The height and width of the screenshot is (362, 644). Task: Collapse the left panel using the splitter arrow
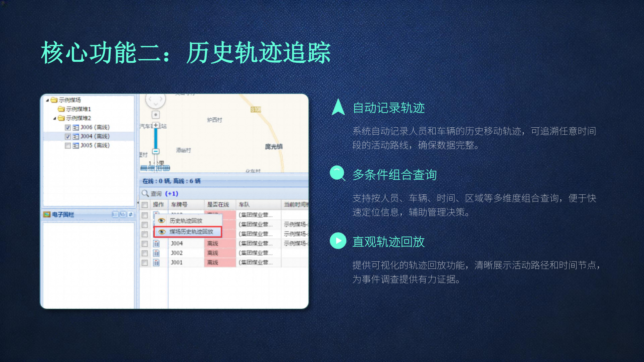[x=138, y=203]
